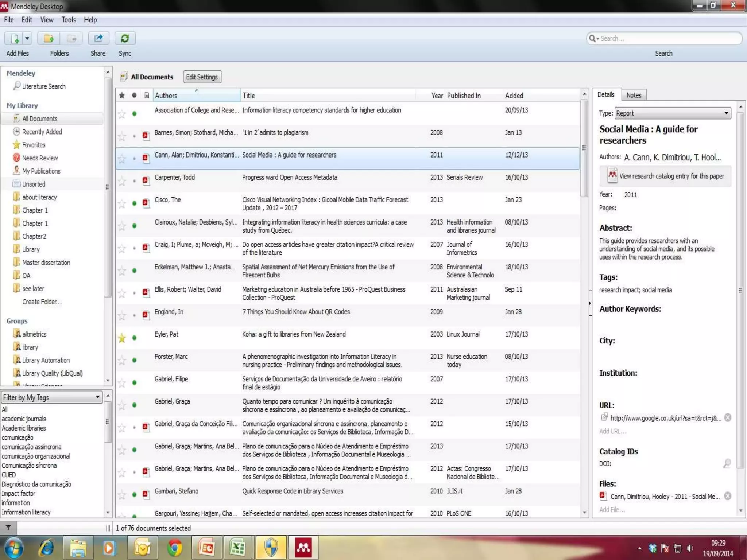Toggle favorite star for Eyler, Pat entry
The height and width of the screenshot is (560, 747).
(122, 338)
